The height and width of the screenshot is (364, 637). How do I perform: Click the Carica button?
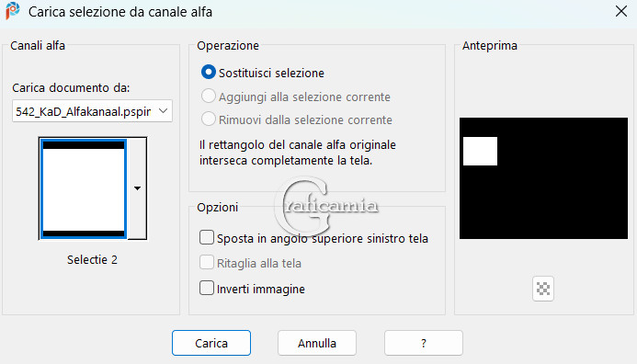[211, 343]
